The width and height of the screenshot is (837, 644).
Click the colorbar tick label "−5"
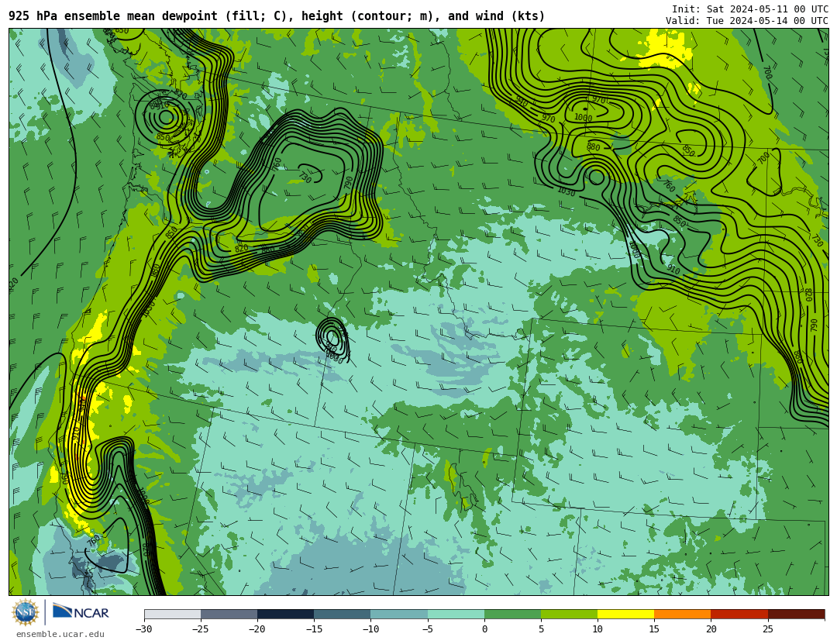pyautogui.click(x=428, y=629)
